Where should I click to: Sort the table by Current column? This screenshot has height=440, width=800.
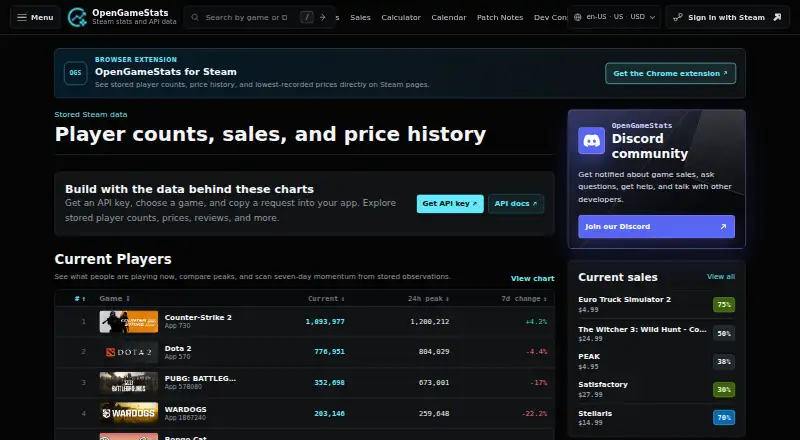tap(326, 299)
